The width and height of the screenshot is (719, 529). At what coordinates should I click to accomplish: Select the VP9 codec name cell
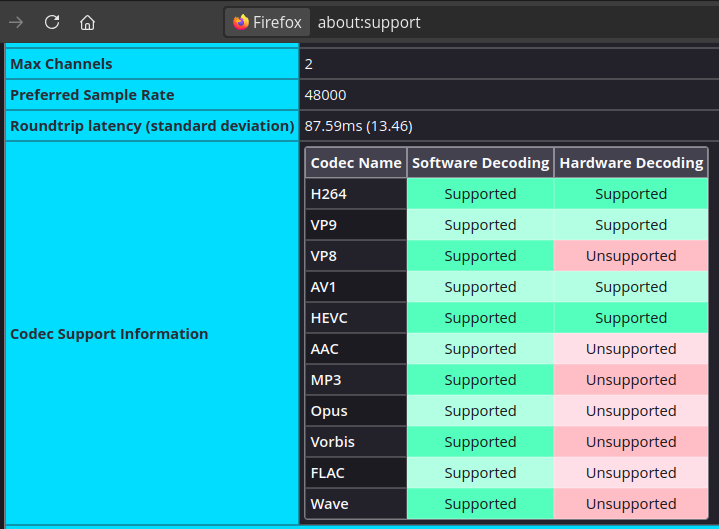pos(356,225)
